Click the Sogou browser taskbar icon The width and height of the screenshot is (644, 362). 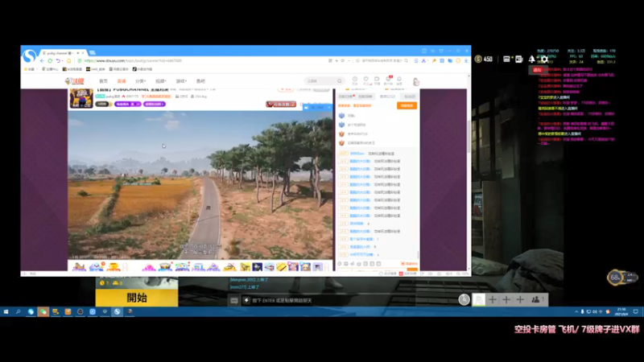pos(117,312)
